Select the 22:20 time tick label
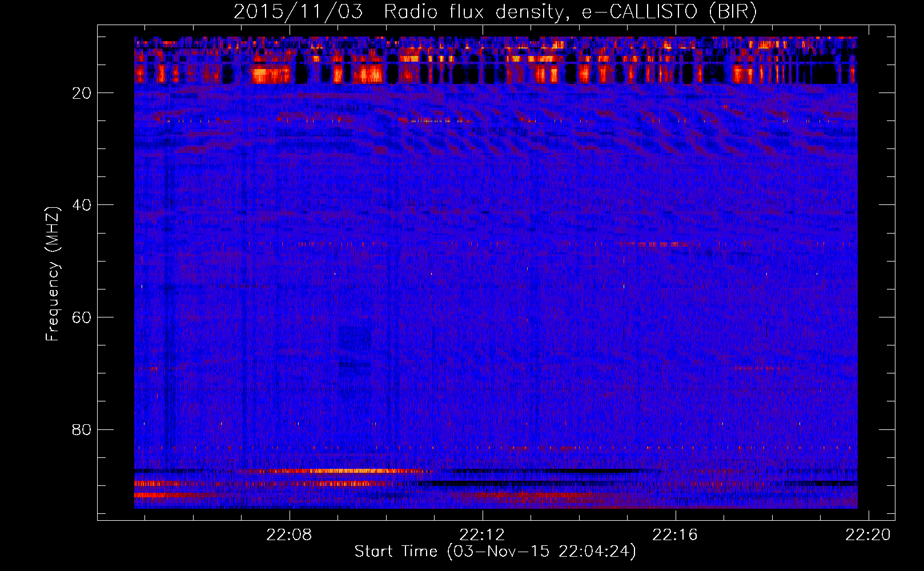924x571 pixels. pyautogui.click(x=868, y=534)
